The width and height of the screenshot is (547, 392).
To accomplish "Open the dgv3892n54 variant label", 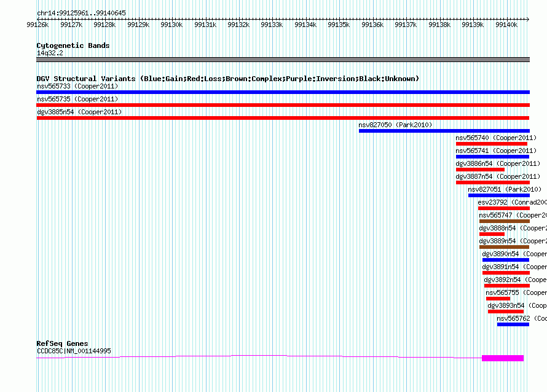I will 515,280.
